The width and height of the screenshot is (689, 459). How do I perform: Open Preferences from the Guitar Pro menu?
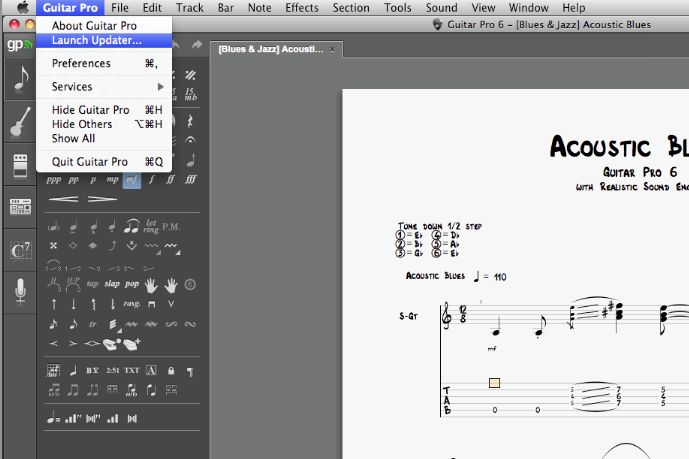104,63
